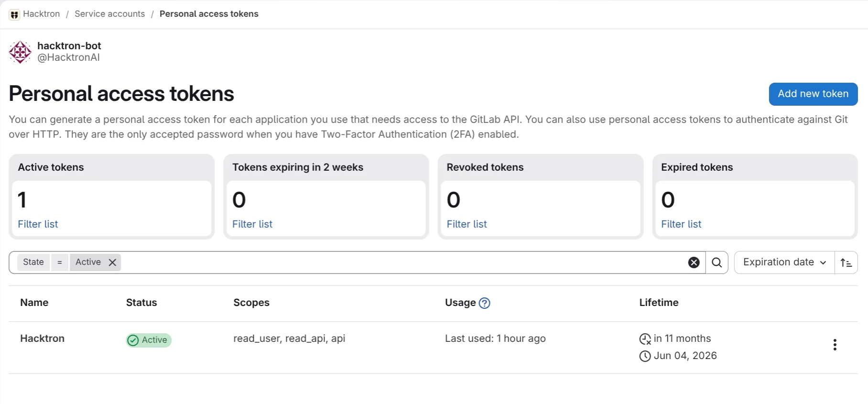The width and height of the screenshot is (868, 404).
Task: Click Add new token button
Action: pyautogui.click(x=813, y=94)
